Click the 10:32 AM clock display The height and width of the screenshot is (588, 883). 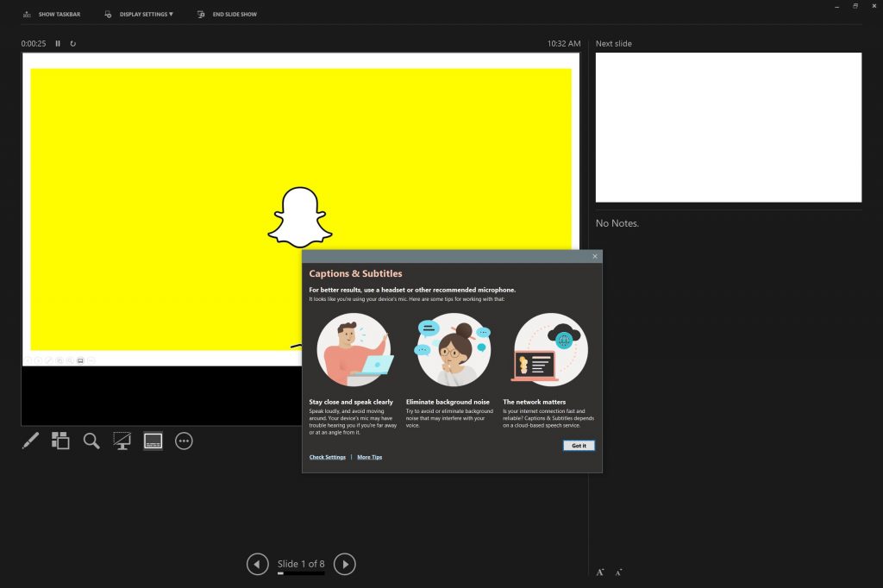click(x=564, y=43)
